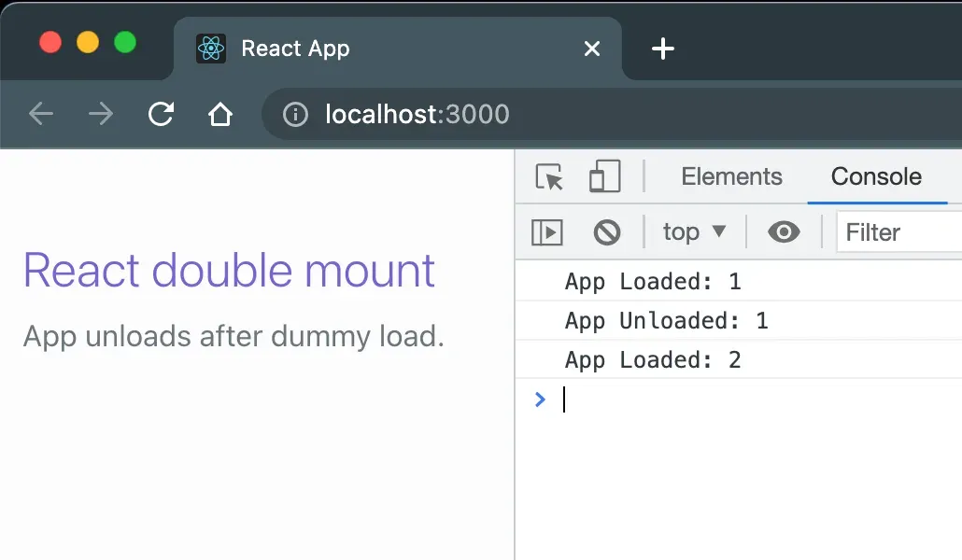View site information icon
Screen dimensions: 962x560
(x=295, y=115)
